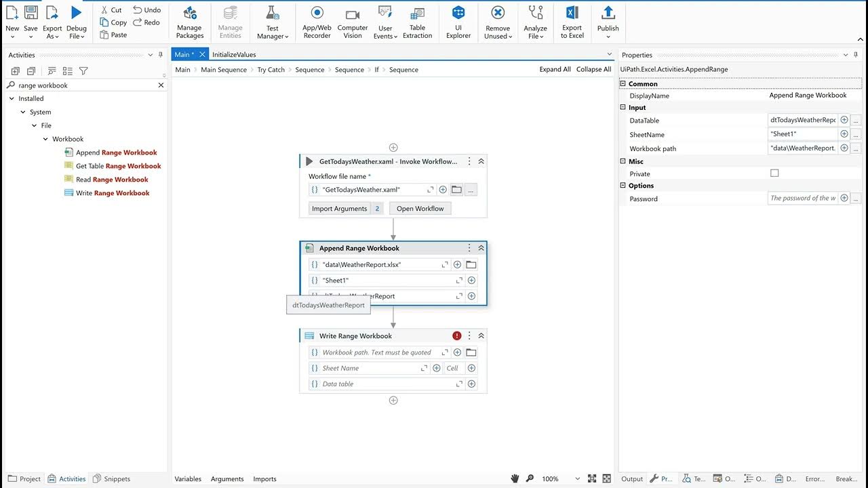Viewport: 868px width, 488px height.
Task: Browse for workflow file folder icon
Action: coord(457,190)
